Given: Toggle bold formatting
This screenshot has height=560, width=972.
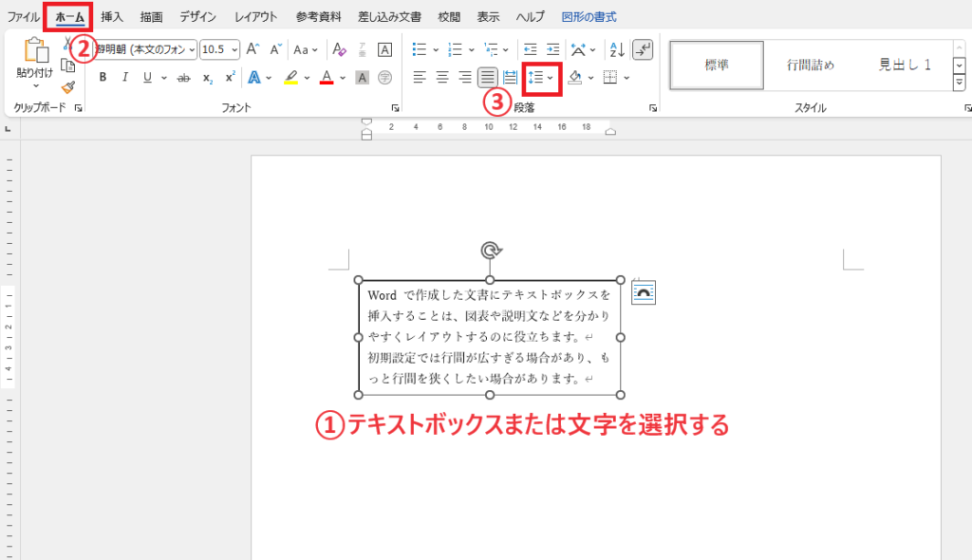Looking at the screenshot, I should 103,77.
